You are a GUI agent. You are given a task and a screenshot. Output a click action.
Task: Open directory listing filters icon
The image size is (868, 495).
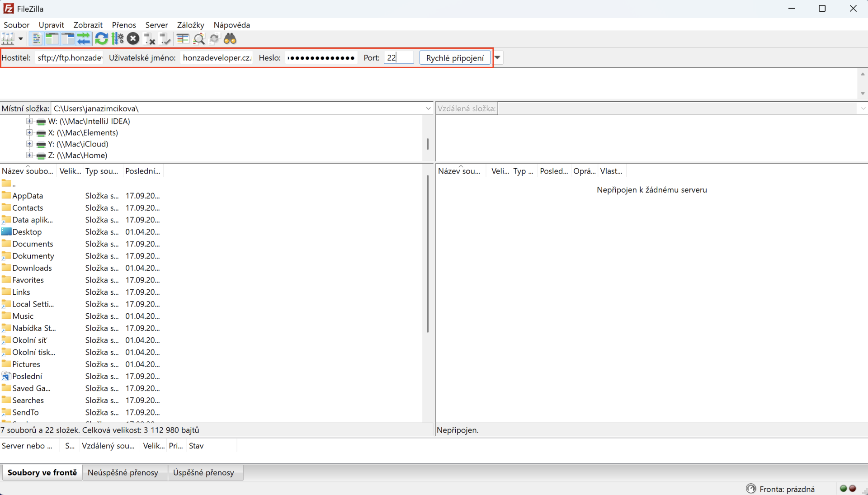click(183, 39)
